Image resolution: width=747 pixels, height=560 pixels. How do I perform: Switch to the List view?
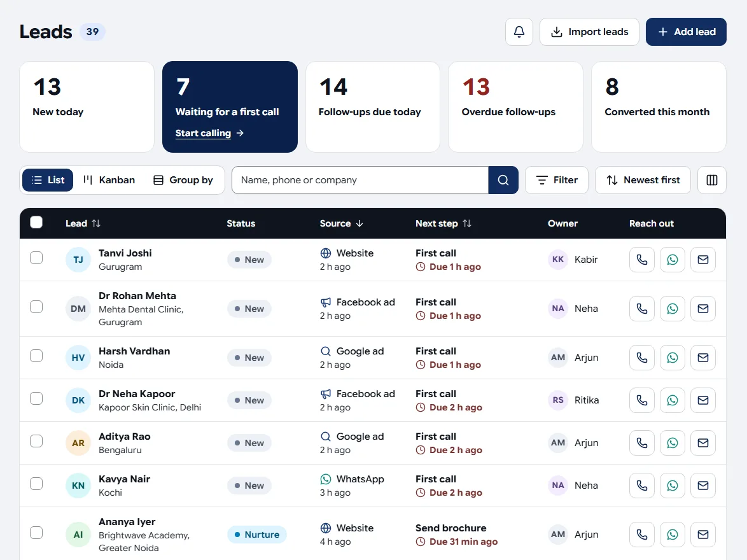[x=48, y=180]
